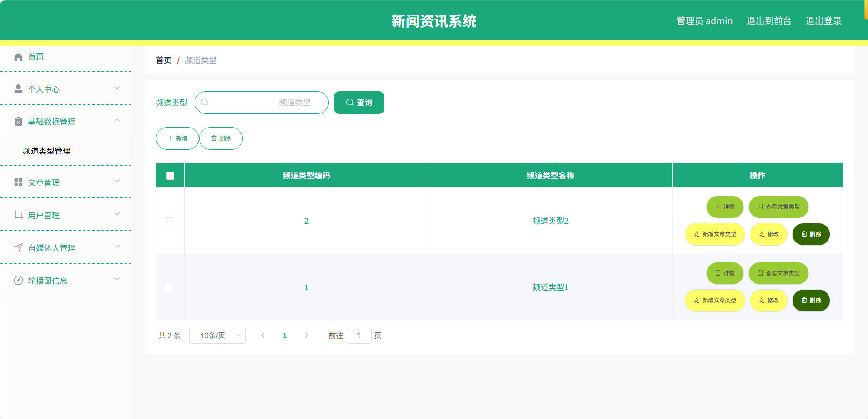Click the grid icon beside 文章管理
This screenshot has height=419, width=868.
pyautogui.click(x=18, y=182)
